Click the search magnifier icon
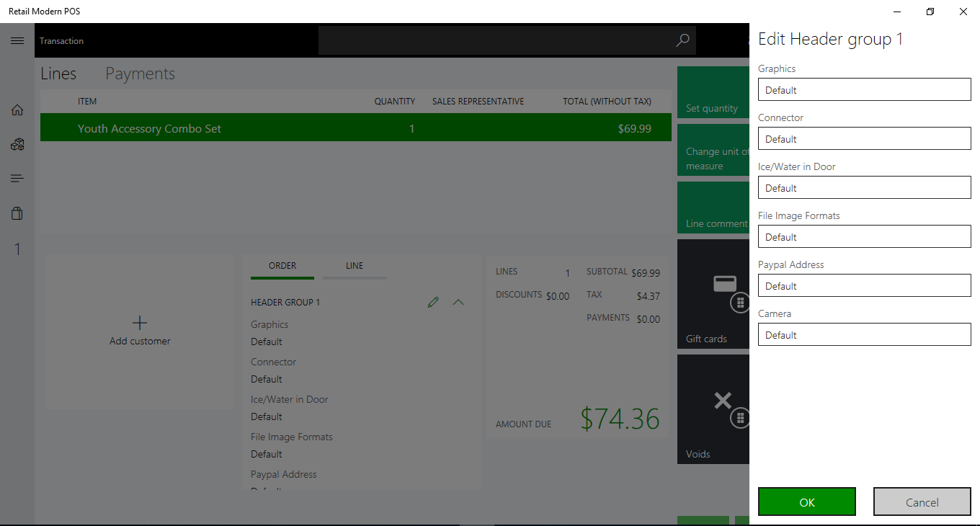Viewport: 980px width, 526px height. pos(682,41)
